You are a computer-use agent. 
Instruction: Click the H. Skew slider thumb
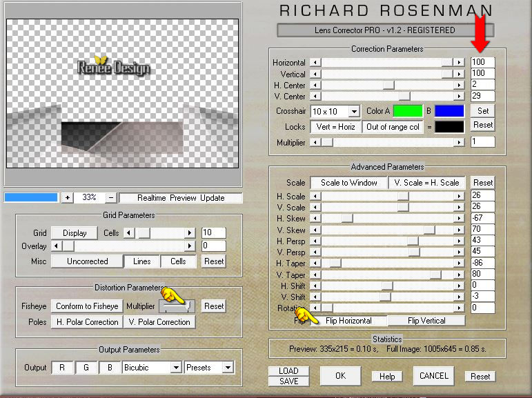tap(347, 218)
